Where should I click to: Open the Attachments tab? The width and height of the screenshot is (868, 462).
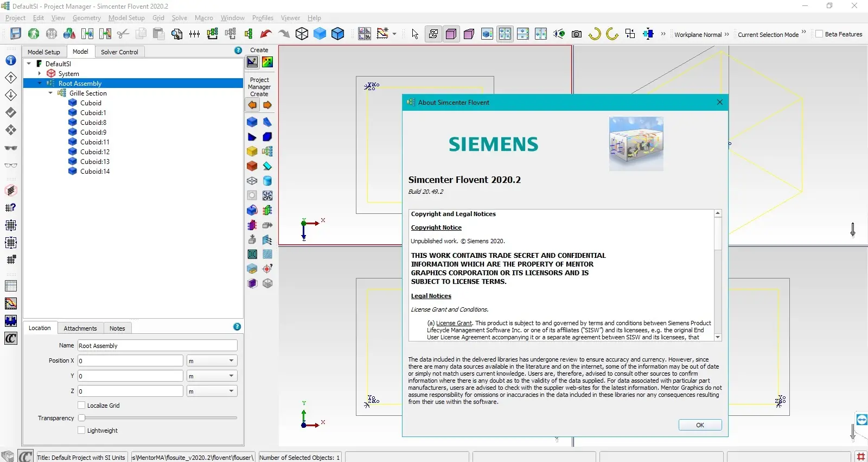click(80, 328)
